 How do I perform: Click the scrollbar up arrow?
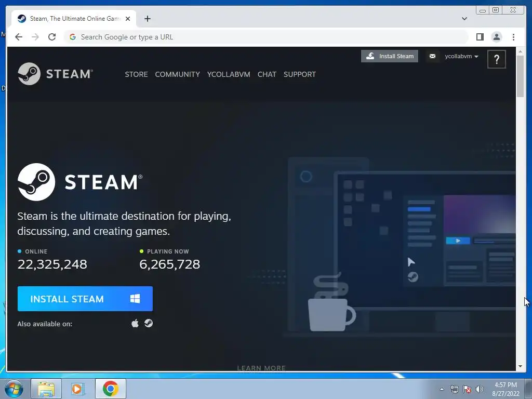pyautogui.click(x=520, y=52)
